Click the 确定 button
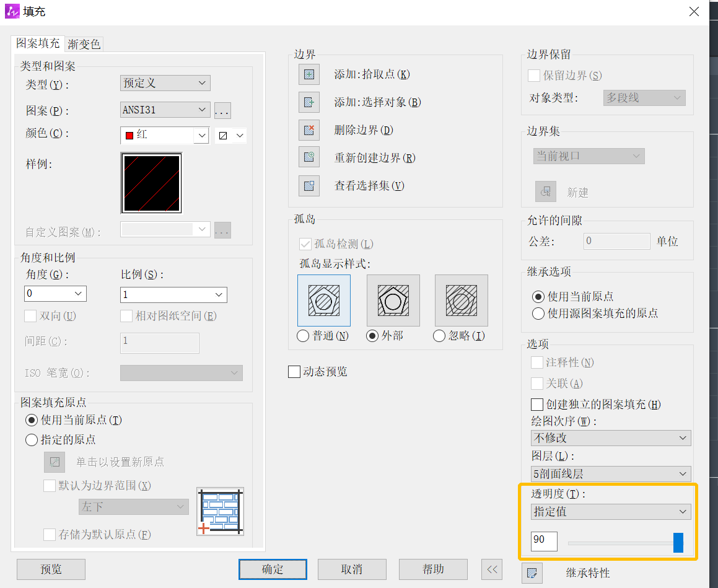The width and height of the screenshot is (718, 588). (273, 569)
